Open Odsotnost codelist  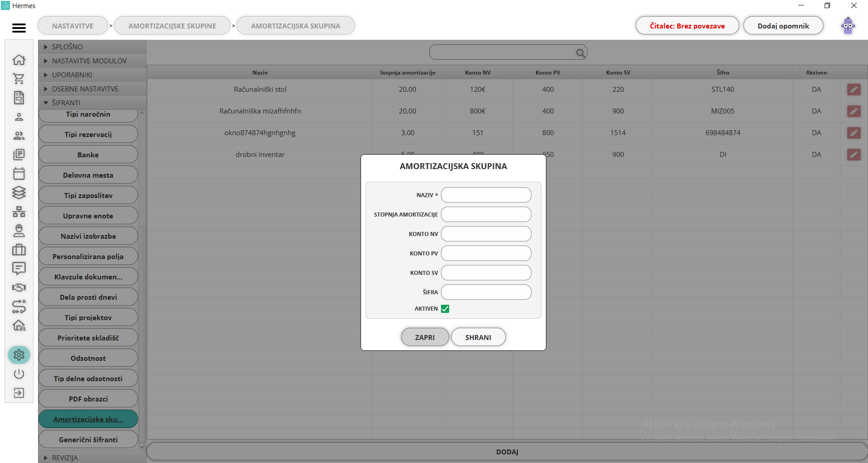tap(88, 358)
